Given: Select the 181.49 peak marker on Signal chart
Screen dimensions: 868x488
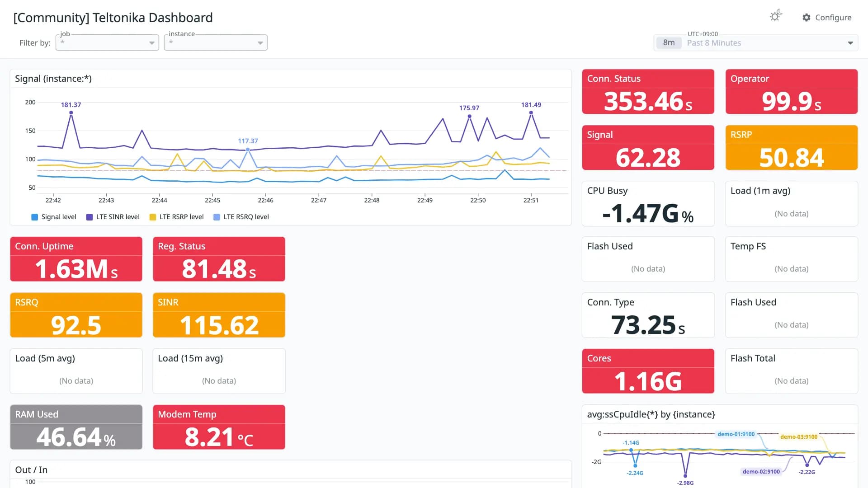Looking at the screenshot, I should [x=531, y=113].
